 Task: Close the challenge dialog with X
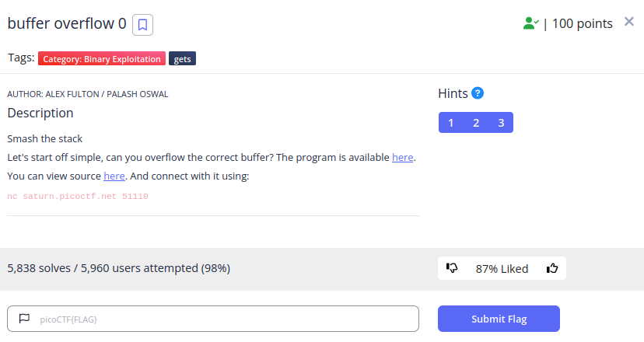tap(628, 21)
